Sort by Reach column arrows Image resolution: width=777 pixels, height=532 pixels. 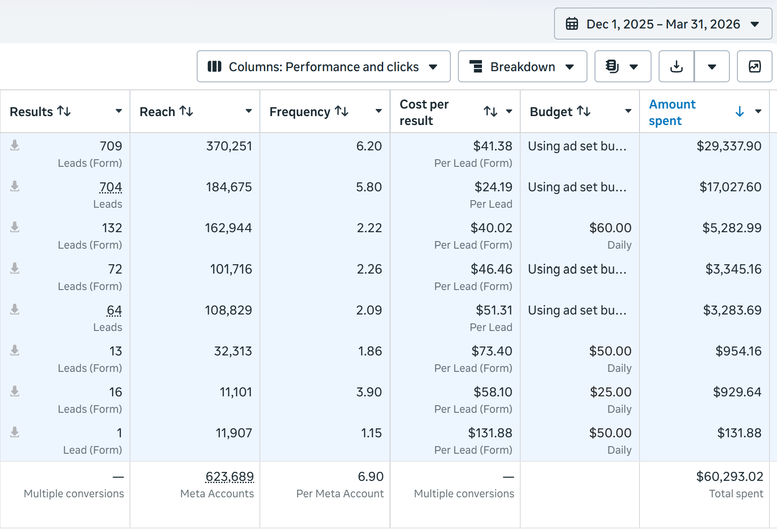coord(186,111)
